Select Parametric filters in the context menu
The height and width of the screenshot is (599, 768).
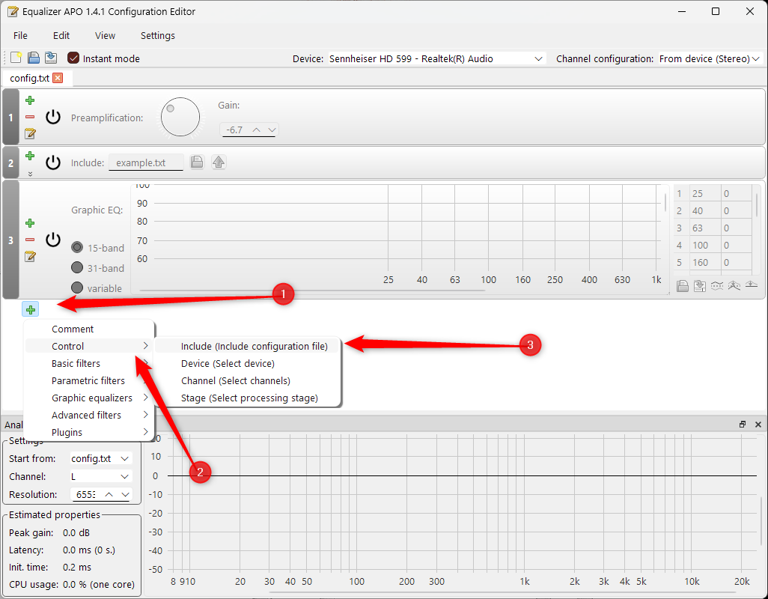coord(88,381)
